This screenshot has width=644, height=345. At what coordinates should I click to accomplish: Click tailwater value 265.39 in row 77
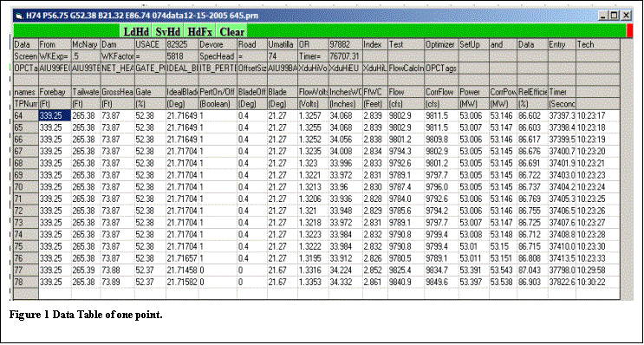point(86,270)
